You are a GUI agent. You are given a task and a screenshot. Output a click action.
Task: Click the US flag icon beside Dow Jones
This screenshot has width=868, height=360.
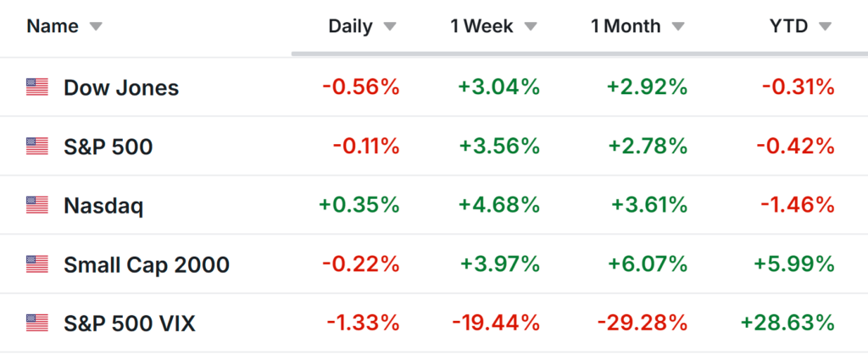click(x=36, y=87)
